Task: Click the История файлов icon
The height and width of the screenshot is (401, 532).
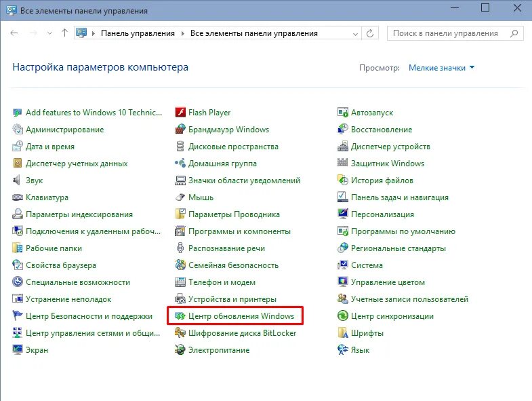Action: (343, 180)
